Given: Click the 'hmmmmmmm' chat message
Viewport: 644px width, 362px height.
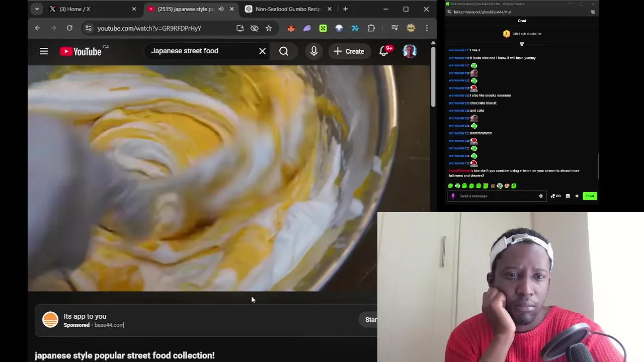Looking at the screenshot, I should 481,133.
